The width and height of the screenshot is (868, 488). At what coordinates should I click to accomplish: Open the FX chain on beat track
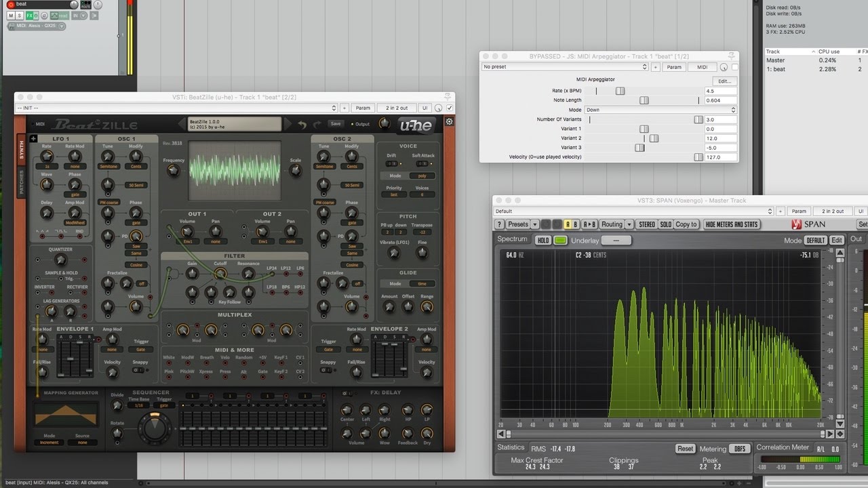click(29, 16)
